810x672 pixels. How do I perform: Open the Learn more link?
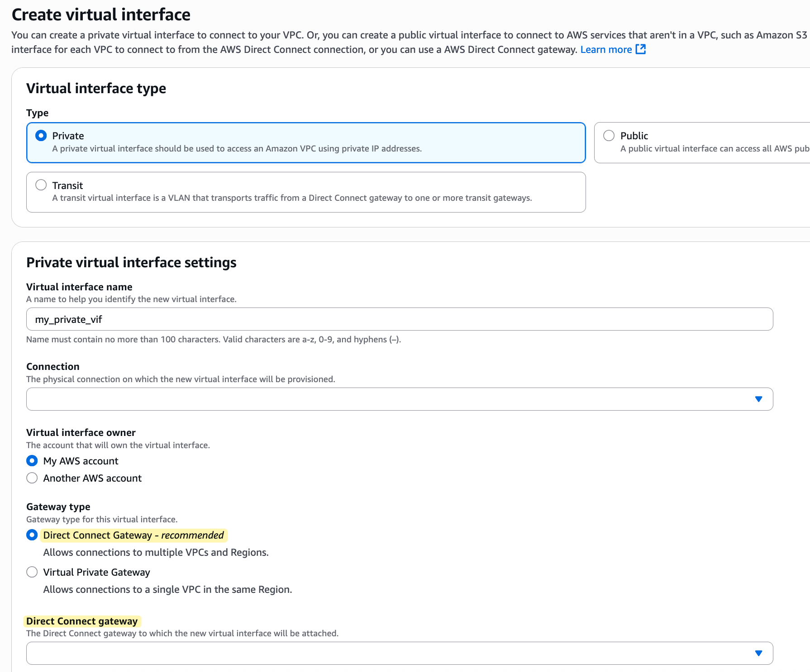coord(605,49)
